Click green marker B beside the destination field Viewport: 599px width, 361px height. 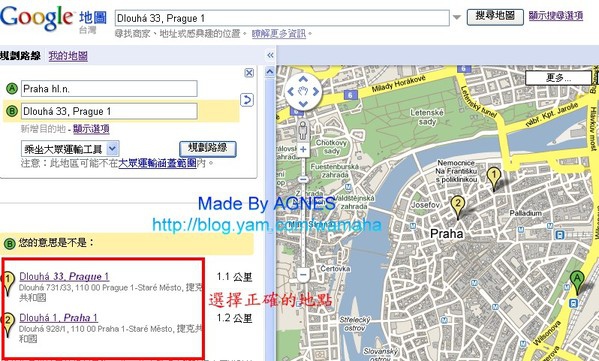(x=12, y=111)
